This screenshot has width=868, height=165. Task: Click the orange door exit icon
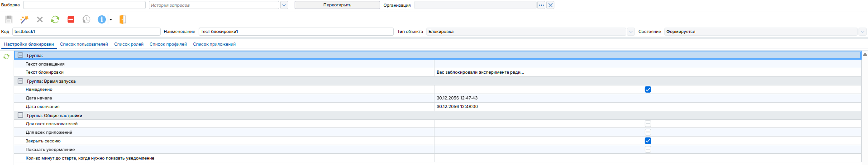click(x=123, y=19)
